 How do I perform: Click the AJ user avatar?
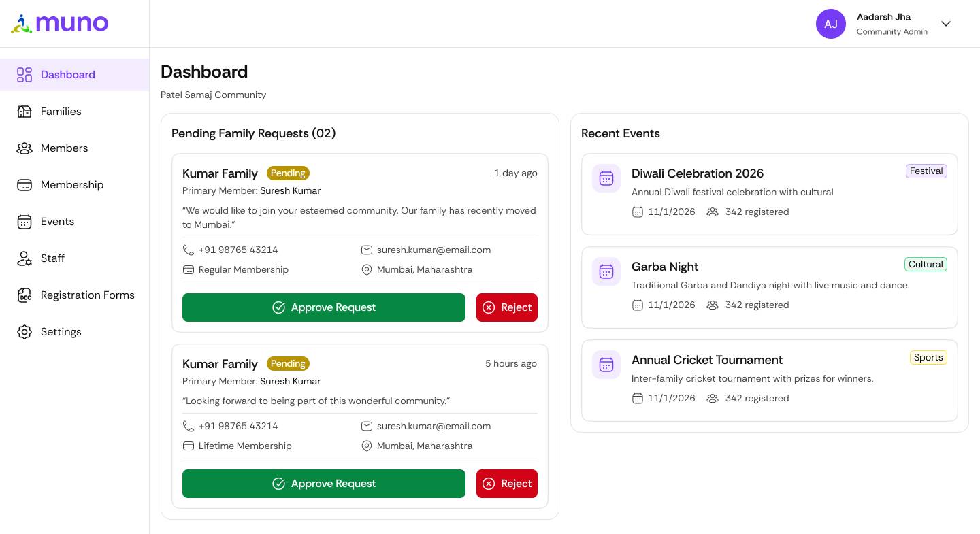click(831, 24)
